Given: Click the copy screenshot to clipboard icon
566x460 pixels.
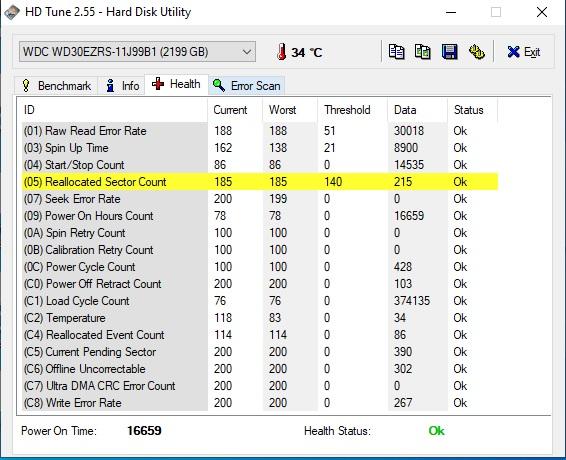Looking at the screenshot, I should pyautogui.click(x=422, y=52).
